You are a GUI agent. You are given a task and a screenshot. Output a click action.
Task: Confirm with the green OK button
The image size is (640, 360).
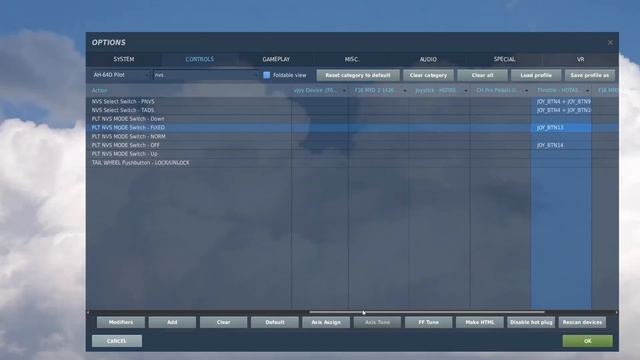[587, 341]
